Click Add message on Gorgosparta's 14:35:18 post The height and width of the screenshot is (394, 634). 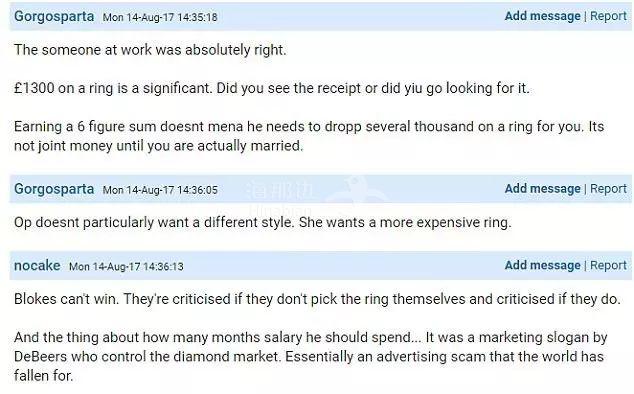pos(542,16)
